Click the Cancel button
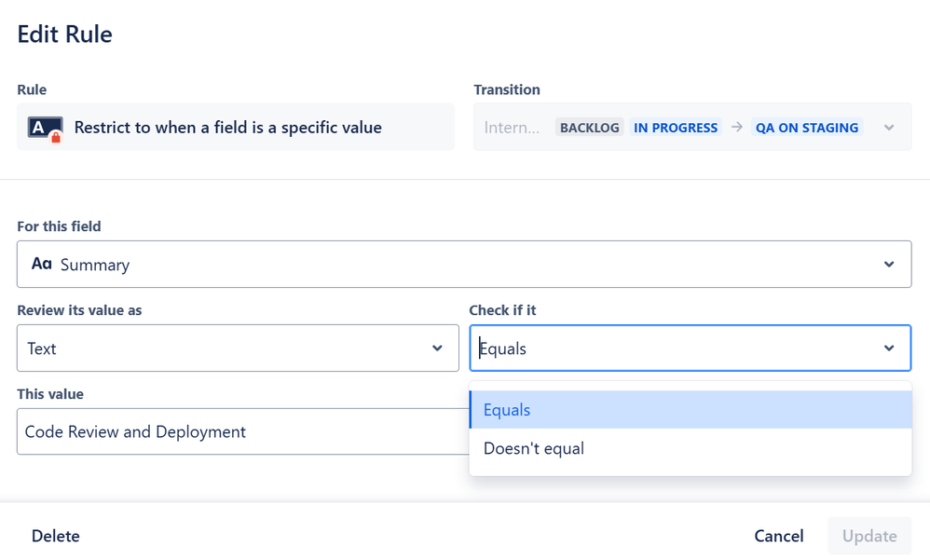This screenshot has width=930, height=560. [x=779, y=536]
